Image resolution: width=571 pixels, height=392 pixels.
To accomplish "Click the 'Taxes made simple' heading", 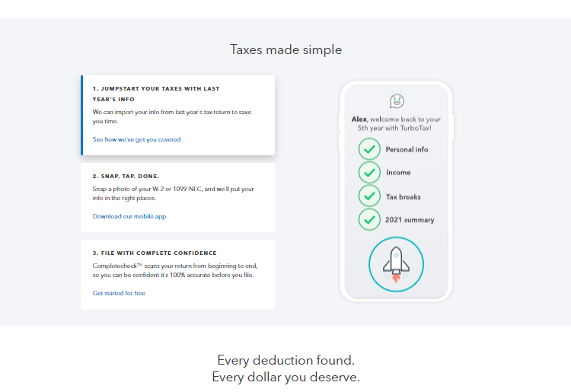I will click(x=285, y=49).
